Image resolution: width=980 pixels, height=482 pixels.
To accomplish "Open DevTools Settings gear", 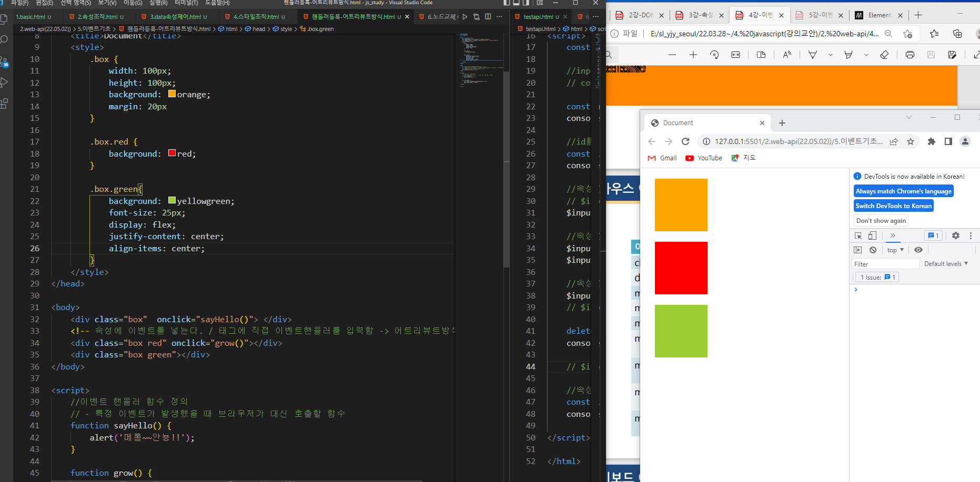I will pyautogui.click(x=956, y=235).
